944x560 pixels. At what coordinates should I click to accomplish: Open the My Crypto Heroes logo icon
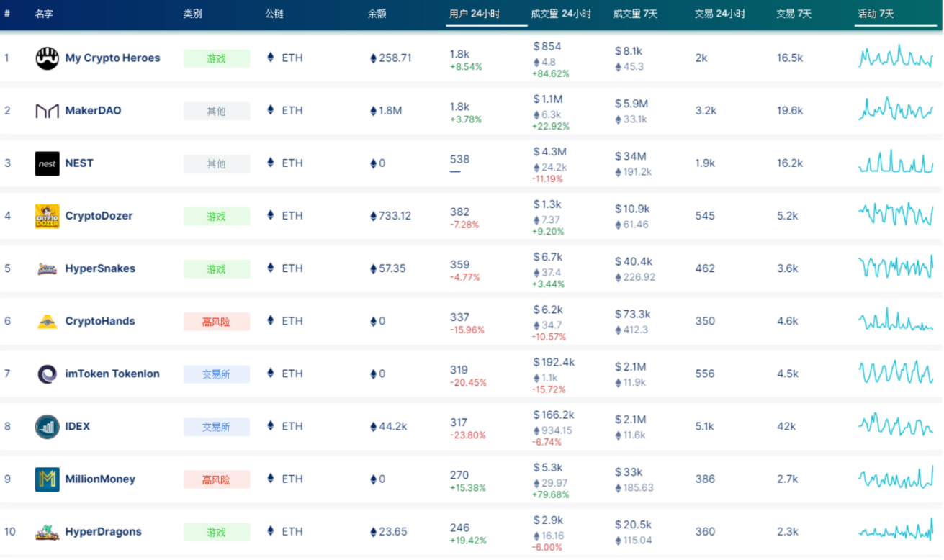coord(48,58)
